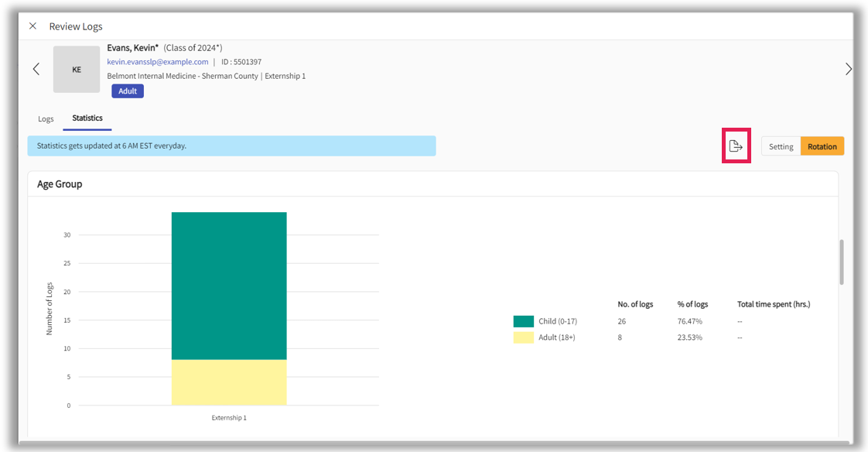Click the student name Evans, Kevin

tap(132, 48)
